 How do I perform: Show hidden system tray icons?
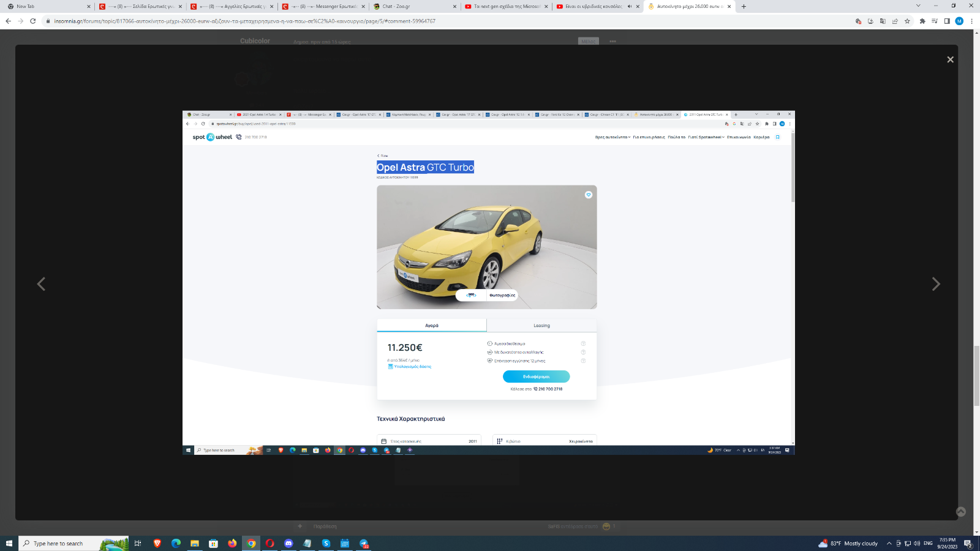[889, 543]
